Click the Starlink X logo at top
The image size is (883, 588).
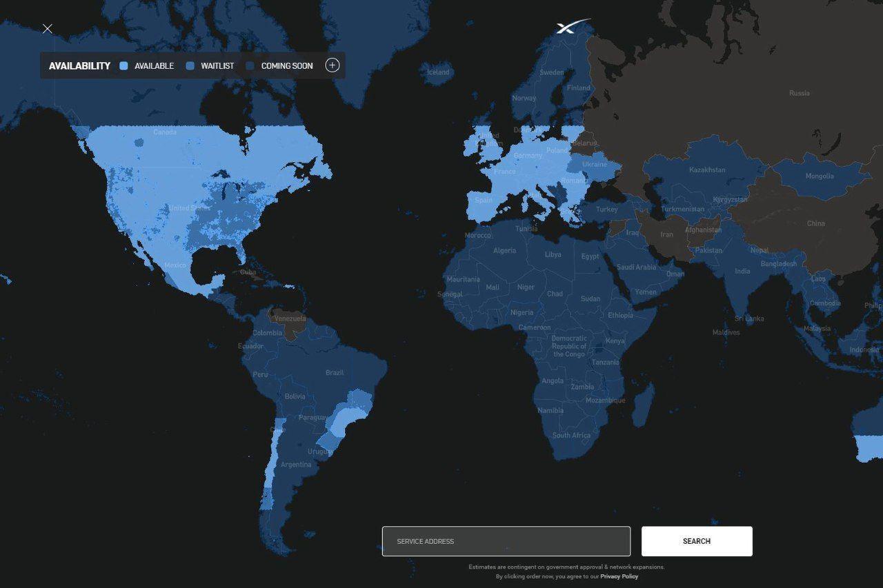tap(572, 27)
